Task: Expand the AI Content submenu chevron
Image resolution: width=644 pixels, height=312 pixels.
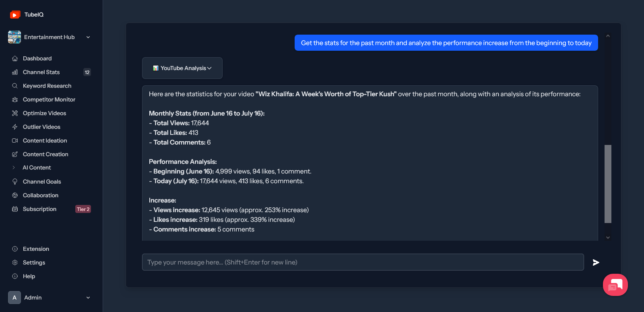Action: [14, 167]
